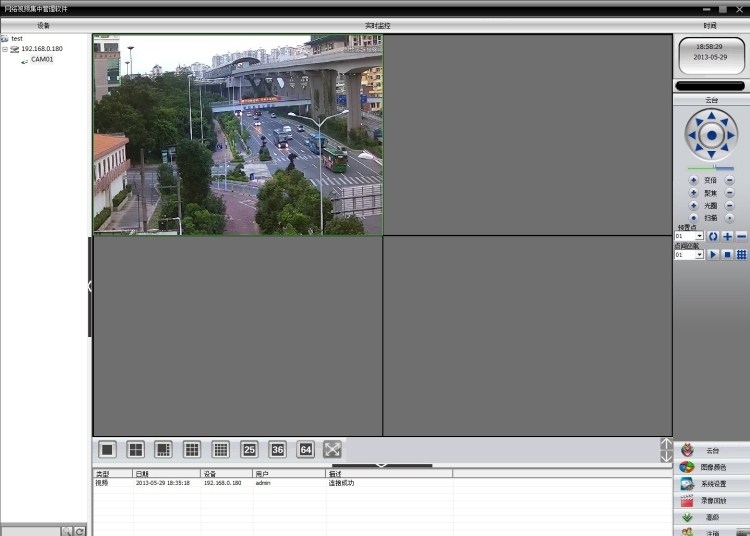This screenshot has height=536, width=750.
Task: Select the 4-split view layout
Action: [x=136, y=450]
